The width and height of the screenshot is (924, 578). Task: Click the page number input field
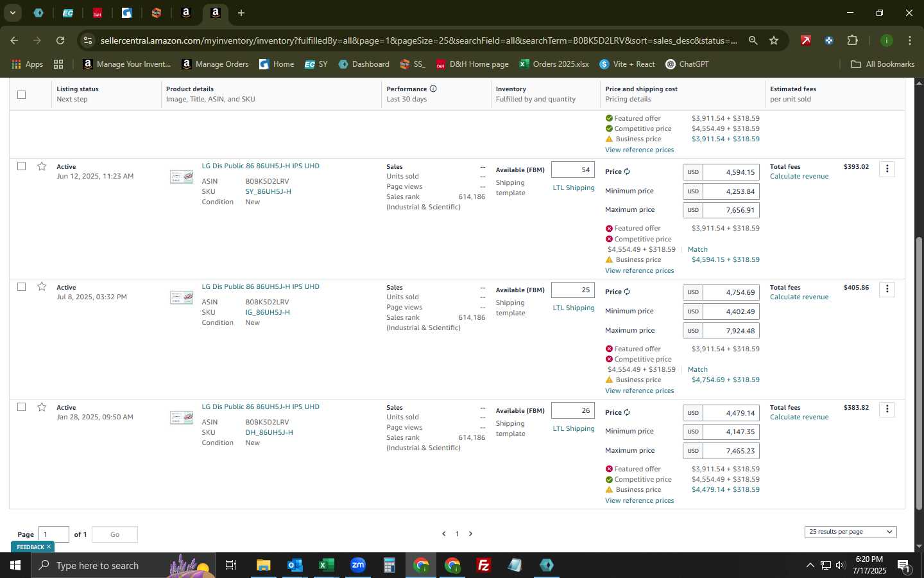click(54, 534)
